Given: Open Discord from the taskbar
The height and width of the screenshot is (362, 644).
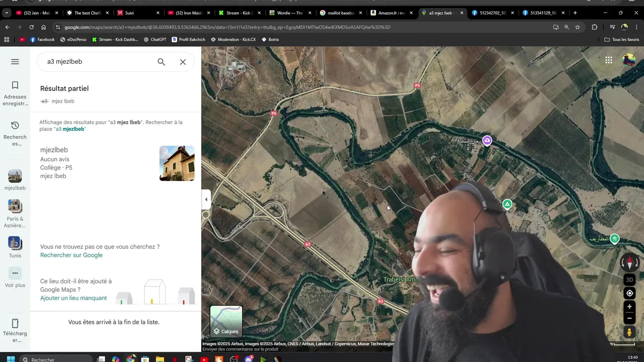Looking at the screenshot, I should click(x=248, y=359).
